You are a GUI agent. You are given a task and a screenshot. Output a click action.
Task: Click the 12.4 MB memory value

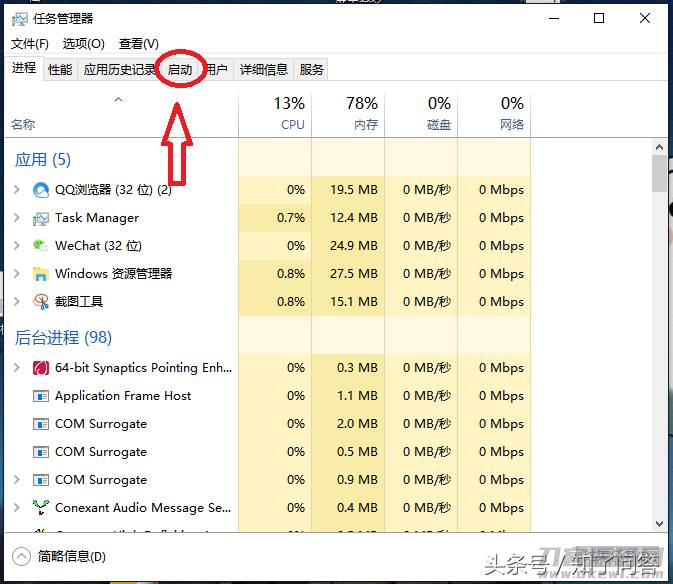[x=354, y=218]
